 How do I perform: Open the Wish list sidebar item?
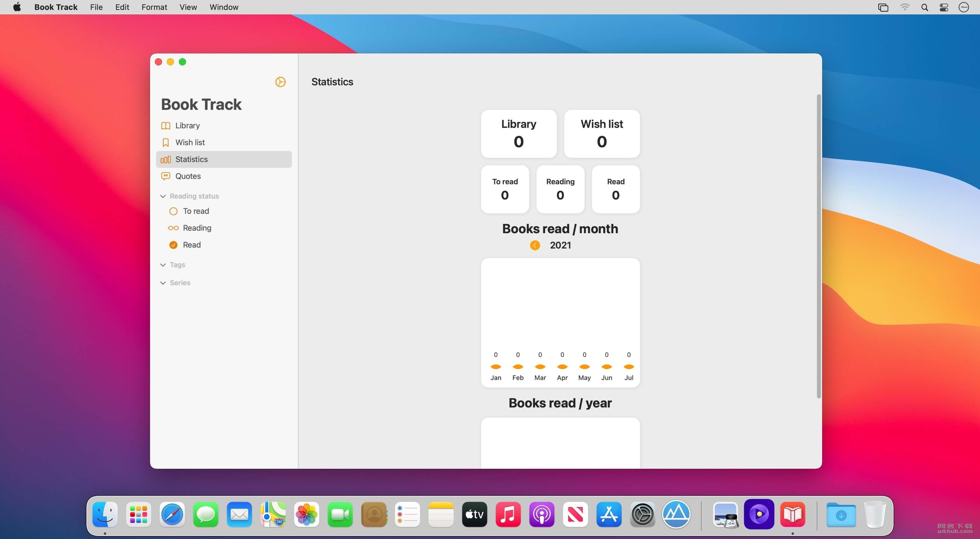pos(224,142)
